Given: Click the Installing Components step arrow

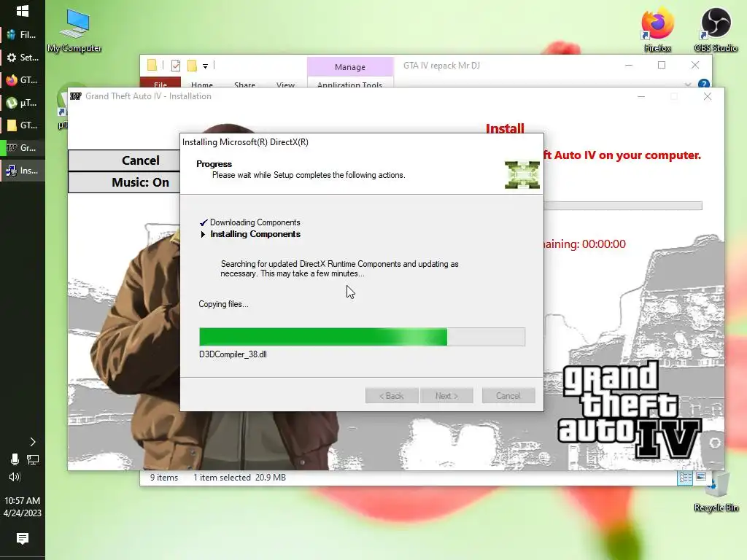Looking at the screenshot, I should [203, 234].
